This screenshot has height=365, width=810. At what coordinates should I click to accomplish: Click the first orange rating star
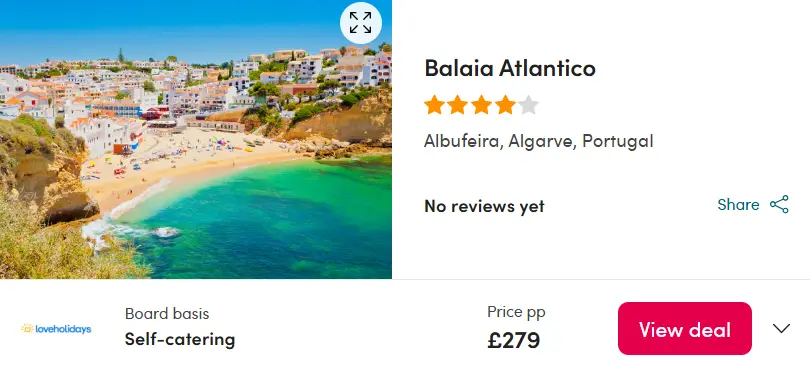[x=434, y=105]
